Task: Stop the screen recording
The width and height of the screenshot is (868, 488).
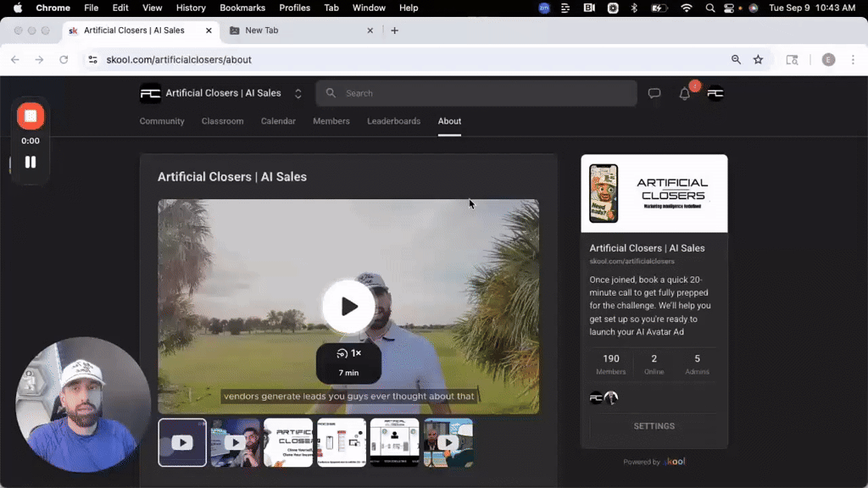Action: [31, 116]
